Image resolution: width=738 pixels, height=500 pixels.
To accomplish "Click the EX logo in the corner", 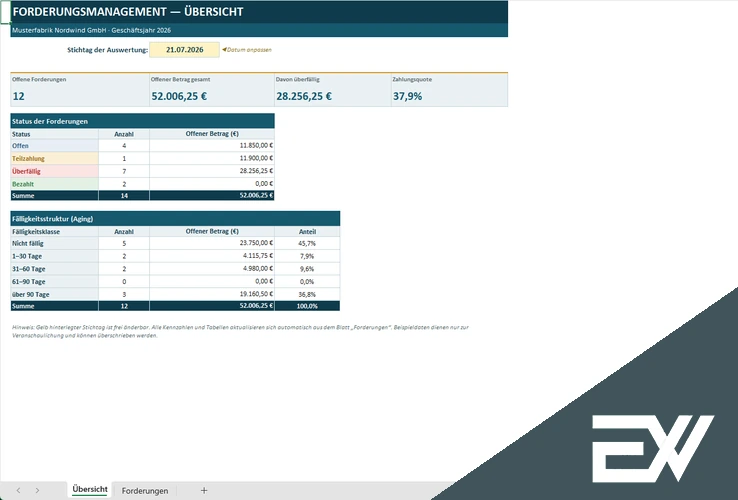I will [652, 449].
